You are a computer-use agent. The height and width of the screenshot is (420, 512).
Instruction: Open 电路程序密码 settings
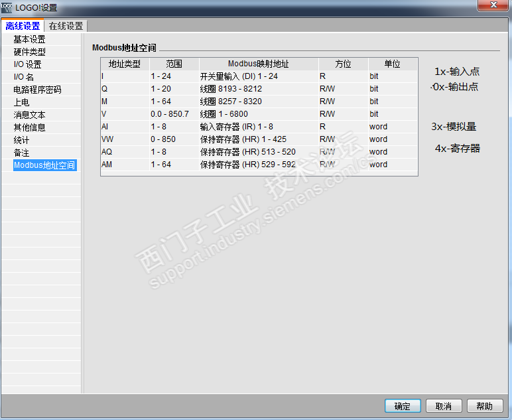pos(37,90)
